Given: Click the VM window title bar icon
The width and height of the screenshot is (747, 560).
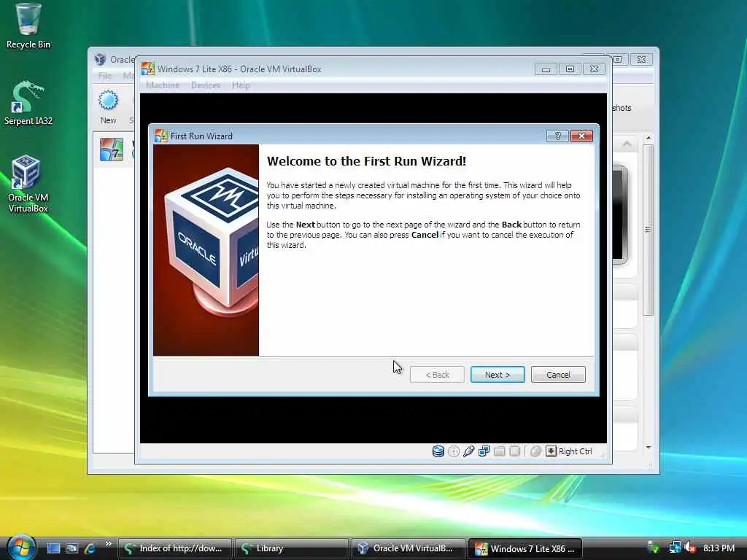Looking at the screenshot, I should point(147,69).
